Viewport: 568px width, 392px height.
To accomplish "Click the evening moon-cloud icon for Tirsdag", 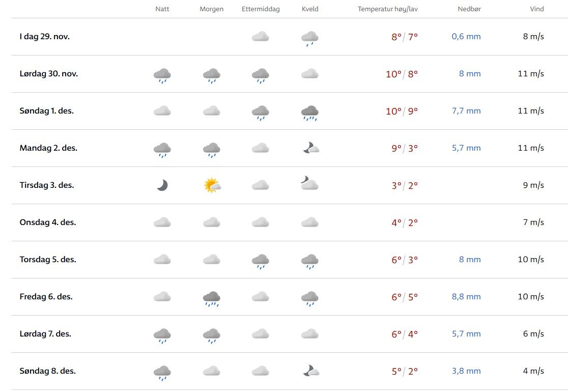I will point(309,183).
